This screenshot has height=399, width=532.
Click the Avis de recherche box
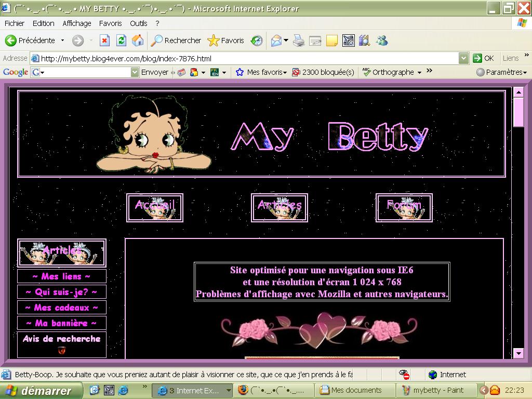click(62, 344)
